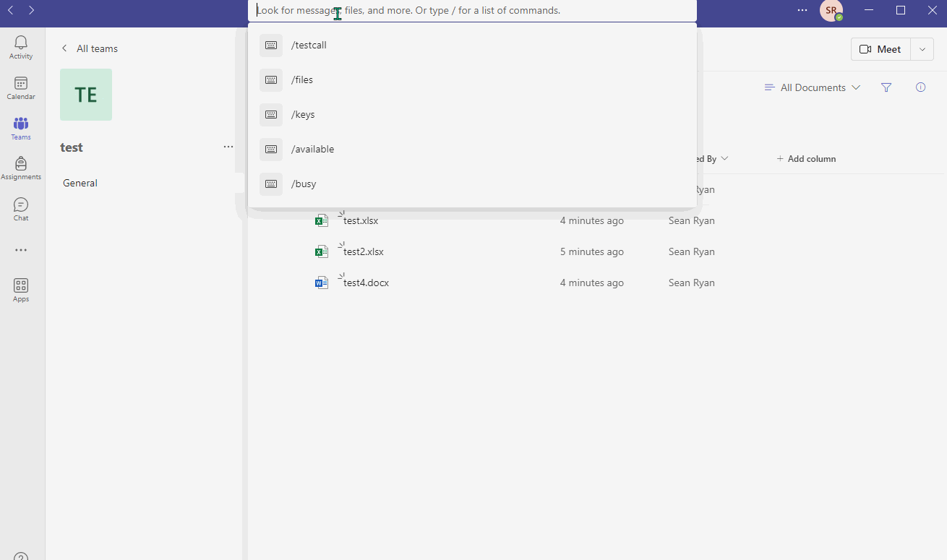Click the test team name

(72, 147)
